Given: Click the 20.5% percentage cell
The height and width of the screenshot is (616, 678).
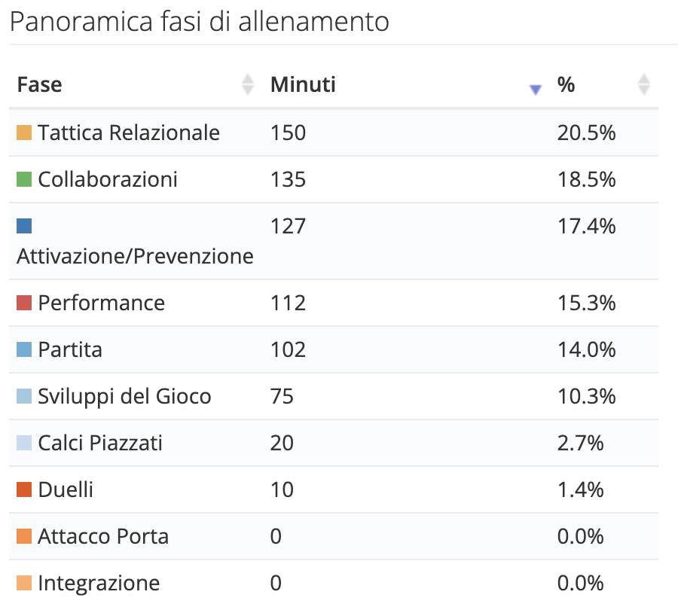Looking at the screenshot, I should (x=586, y=133).
